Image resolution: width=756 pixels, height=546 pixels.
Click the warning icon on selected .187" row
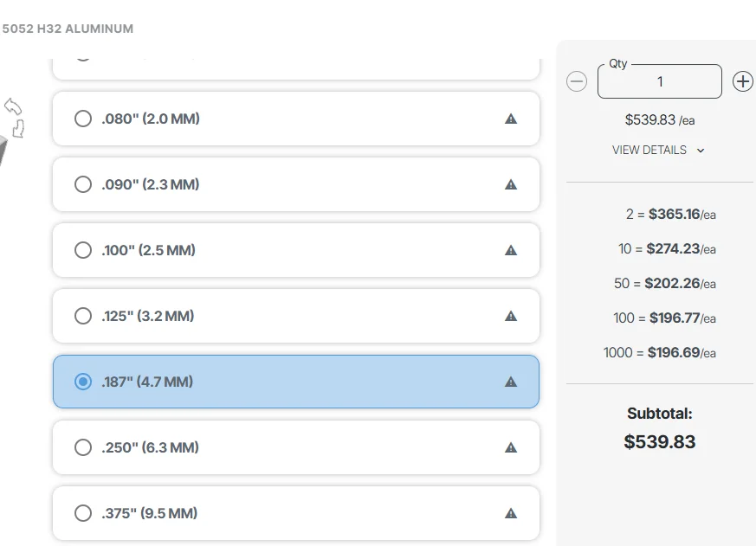[x=511, y=382]
